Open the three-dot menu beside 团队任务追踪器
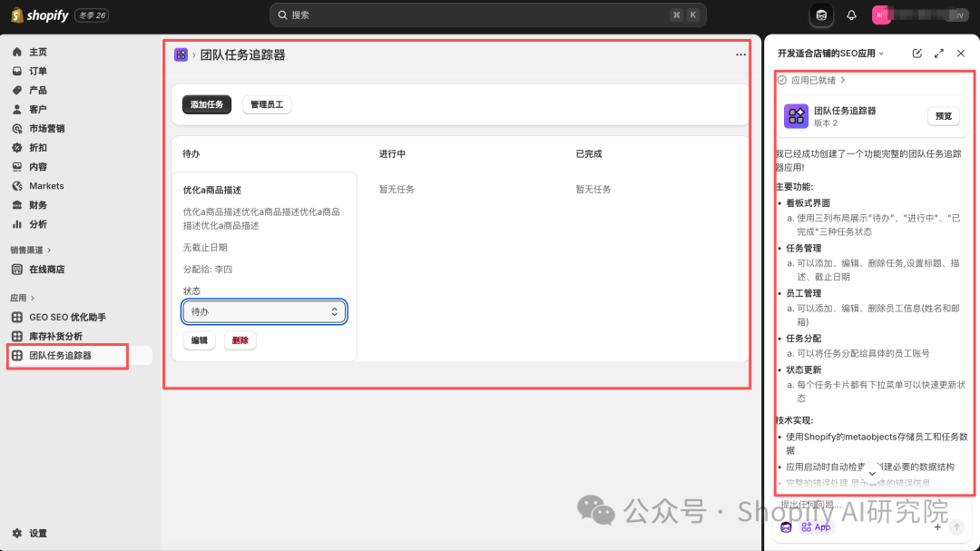 pos(740,55)
